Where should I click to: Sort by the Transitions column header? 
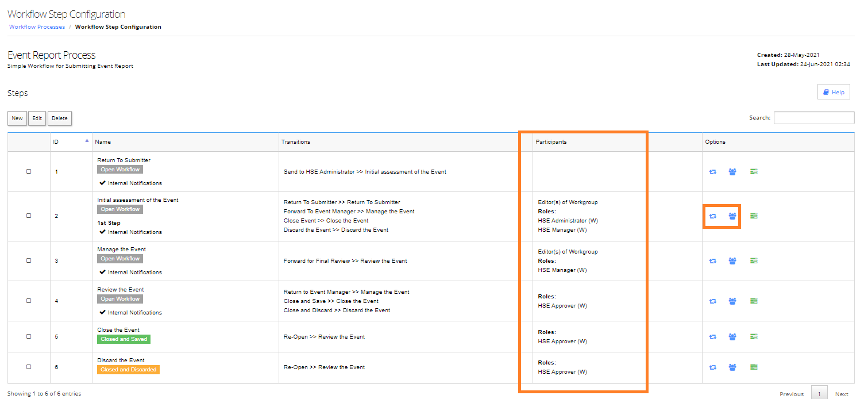coord(295,141)
